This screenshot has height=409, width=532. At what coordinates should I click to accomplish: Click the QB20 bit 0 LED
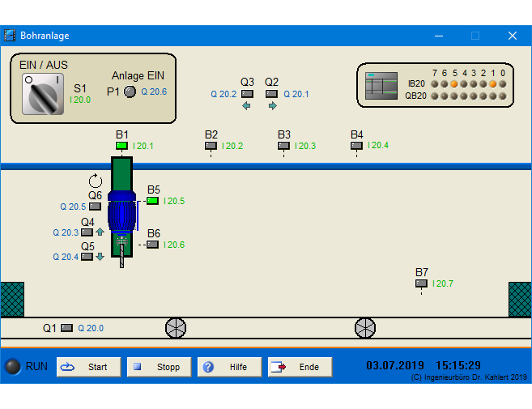tap(503, 96)
